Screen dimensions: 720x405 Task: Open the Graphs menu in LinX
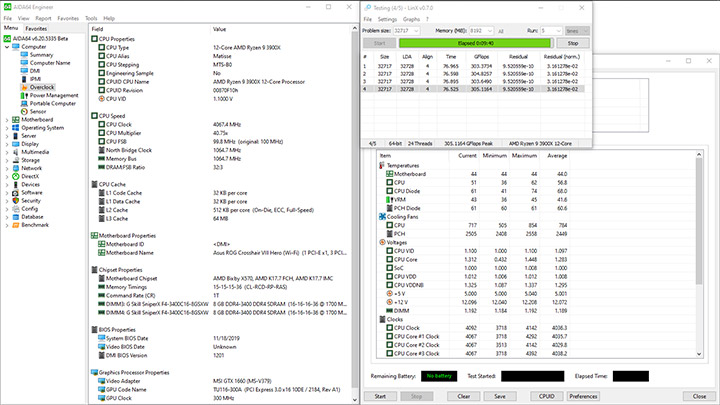point(411,19)
